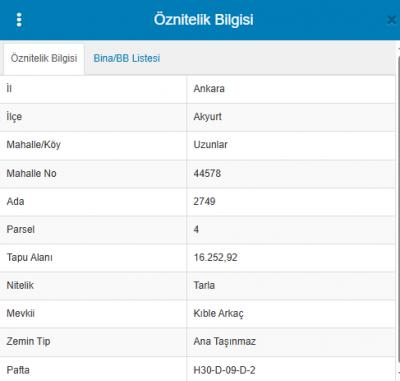This screenshot has height=381, width=400.
Task: Click the Tapu Alanı value 16.252,92
Action: pos(215,257)
